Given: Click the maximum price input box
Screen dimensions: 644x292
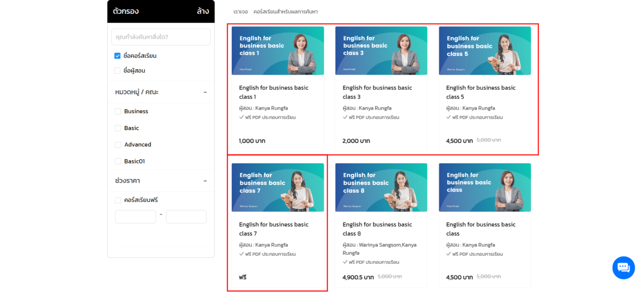Looking at the screenshot, I should click(186, 217).
